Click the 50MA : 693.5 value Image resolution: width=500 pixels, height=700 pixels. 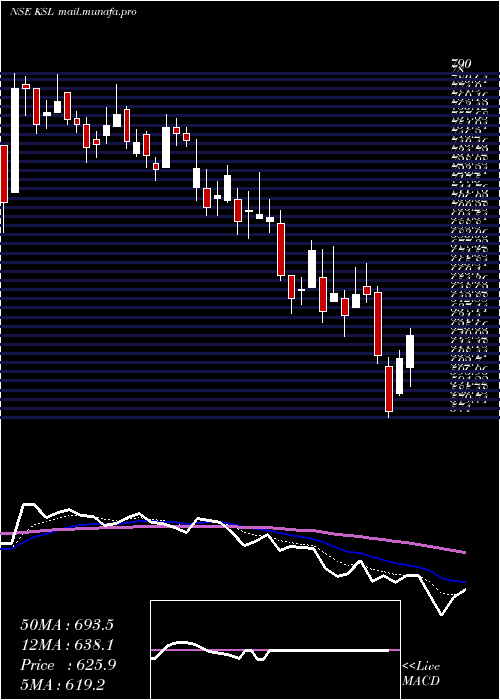[67, 625]
